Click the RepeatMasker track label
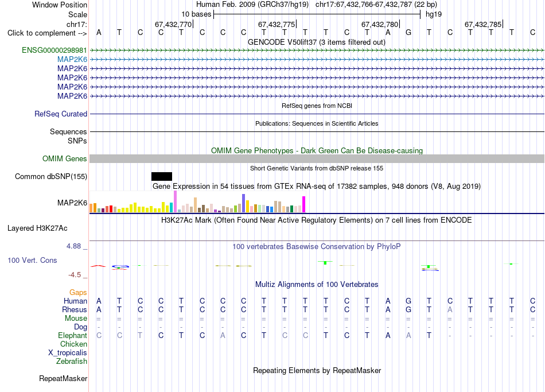 [63, 378]
